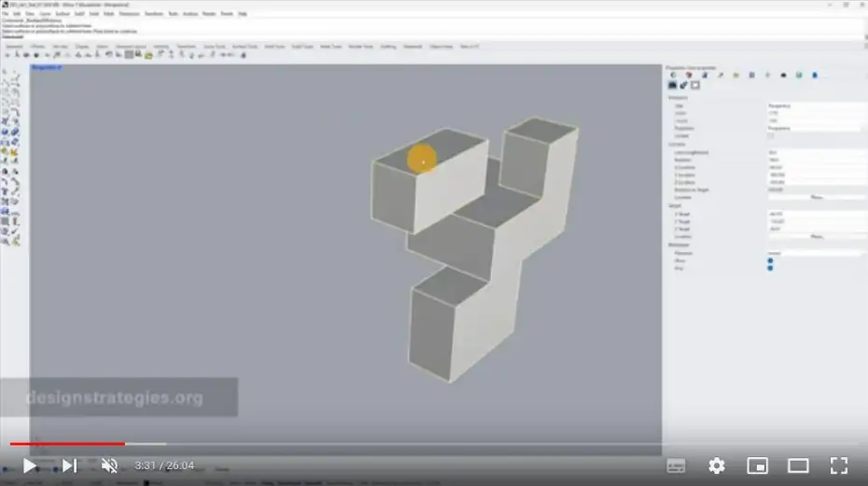This screenshot has width=868, height=486.
Task: Open the Solid menu
Action: point(93,14)
